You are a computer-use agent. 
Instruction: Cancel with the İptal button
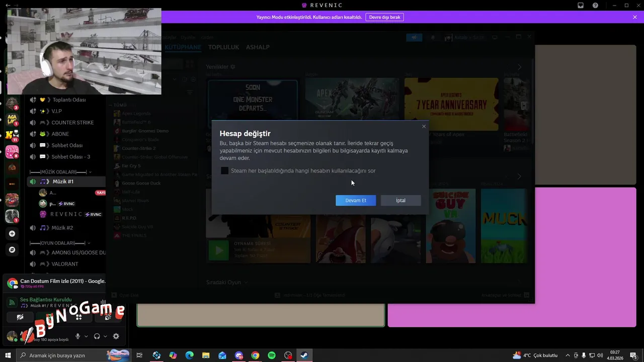400,200
